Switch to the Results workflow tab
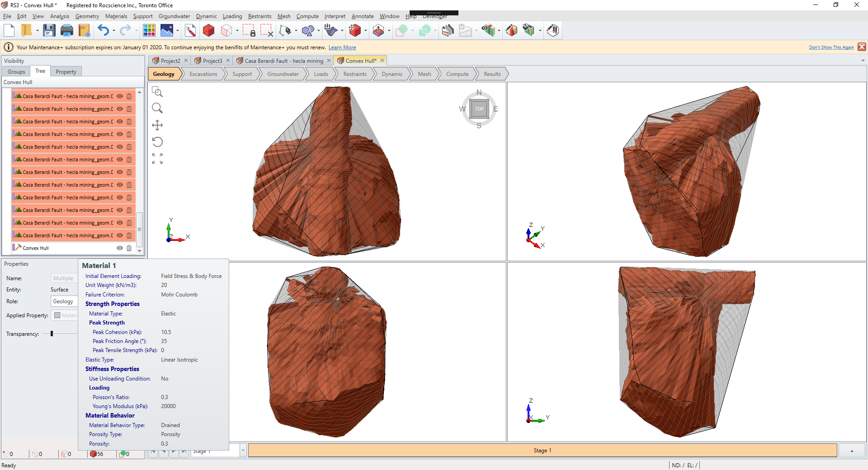868x470 pixels. [492, 74]
